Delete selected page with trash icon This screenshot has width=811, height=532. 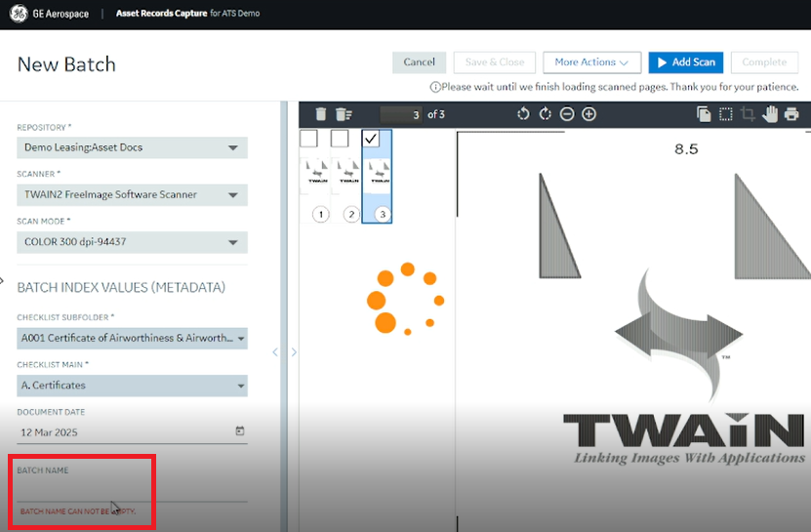(321, 114)
